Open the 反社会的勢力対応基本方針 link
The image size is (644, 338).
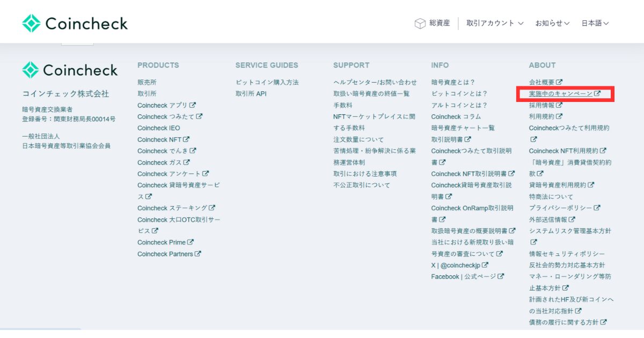567,265
